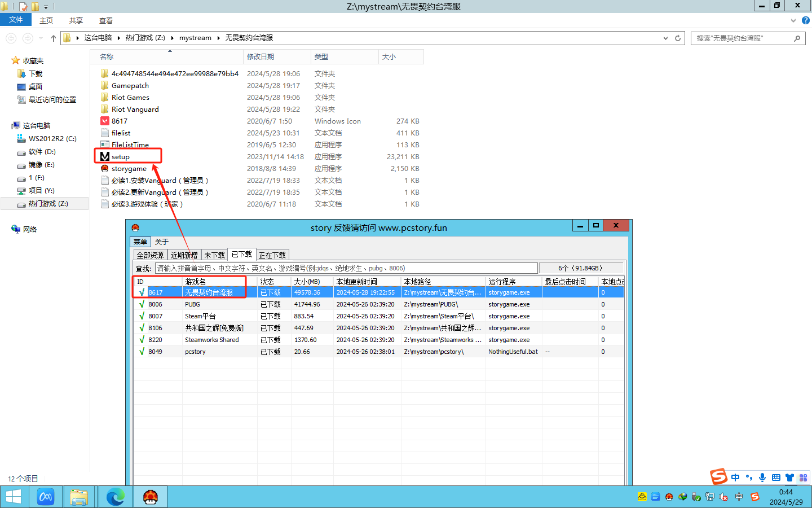Sort game list by 游戏名 column
This screenshot has width=812, height=508.
click(220, 282)
